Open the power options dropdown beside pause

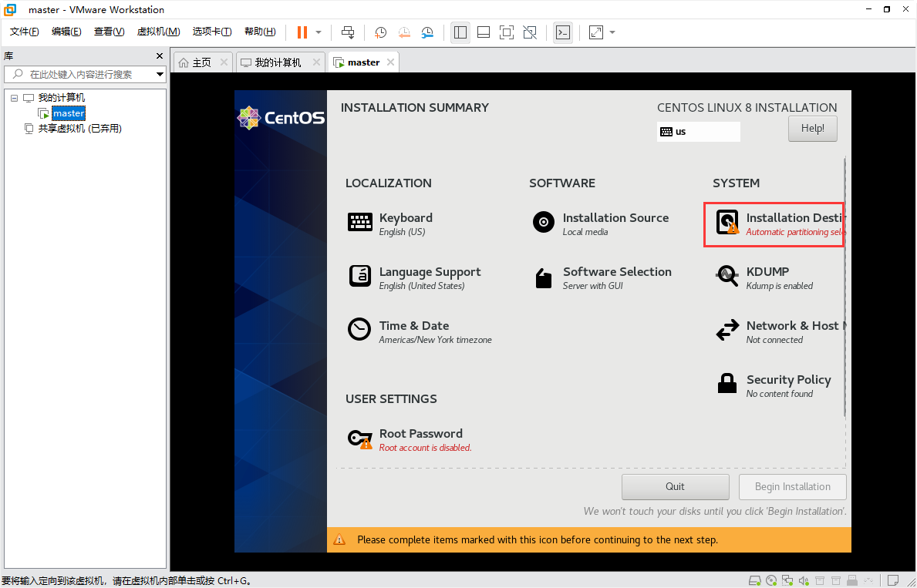[x=319, y=32]
